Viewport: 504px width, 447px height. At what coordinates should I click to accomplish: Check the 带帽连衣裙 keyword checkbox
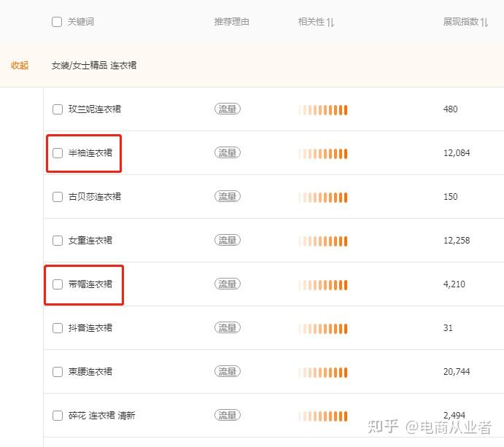pos(58,284)
